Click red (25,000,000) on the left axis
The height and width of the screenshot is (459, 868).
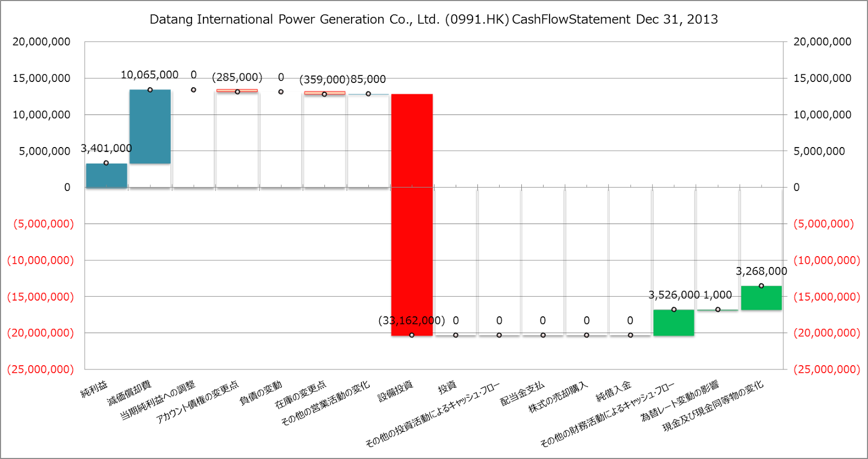[x=40, y=369]
